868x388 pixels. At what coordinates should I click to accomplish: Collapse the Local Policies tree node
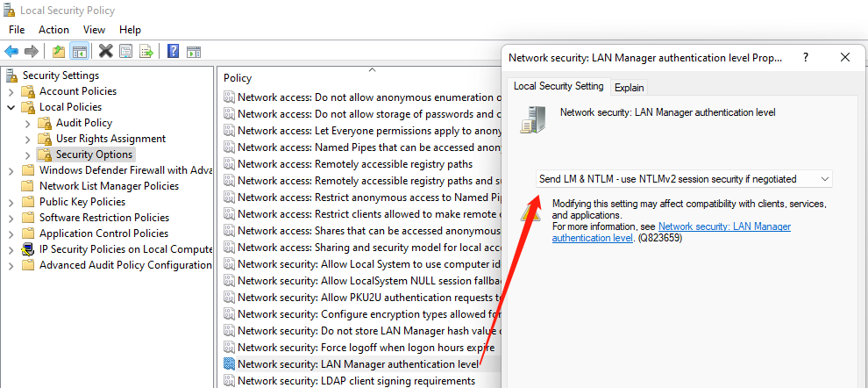(x=11, y=107)
